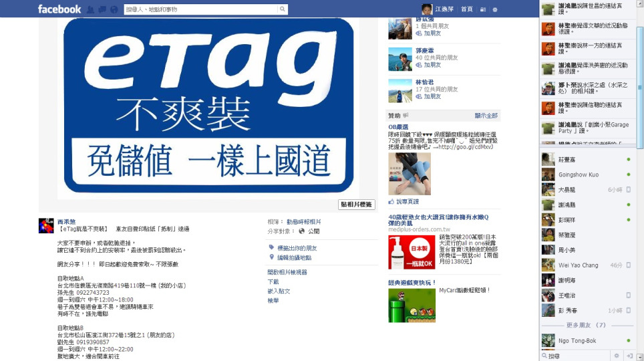Screen dimensions: 644x361
Task: Open account settings gear dropdown
Action: pyautogui.click(x=495, y=9)
